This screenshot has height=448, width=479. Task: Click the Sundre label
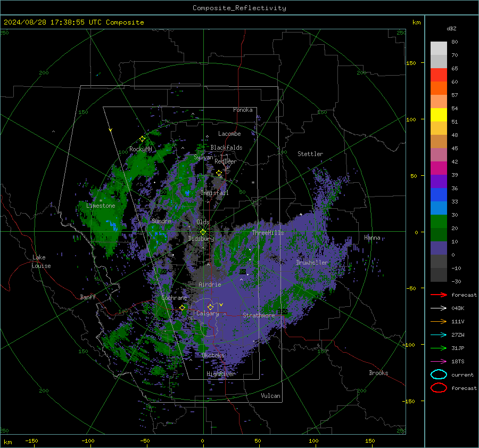point(161,221)
